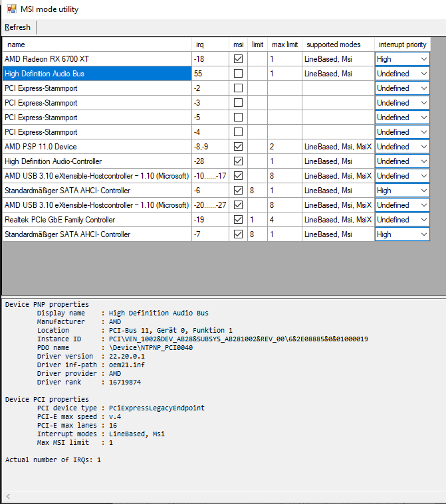
Task: Uncheck msi for Realtek PCIe GbE Family Controller
Action: 238,220
